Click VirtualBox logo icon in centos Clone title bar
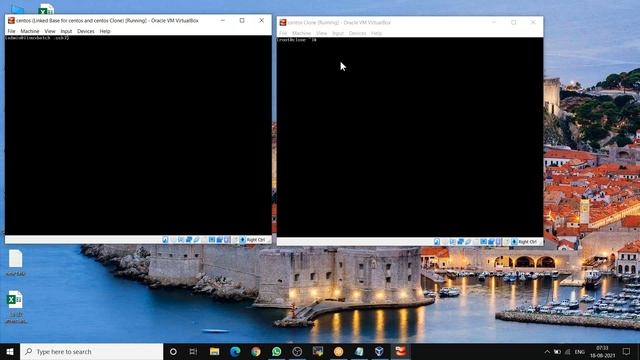This screenshot has height=360, width=640. 283,22
